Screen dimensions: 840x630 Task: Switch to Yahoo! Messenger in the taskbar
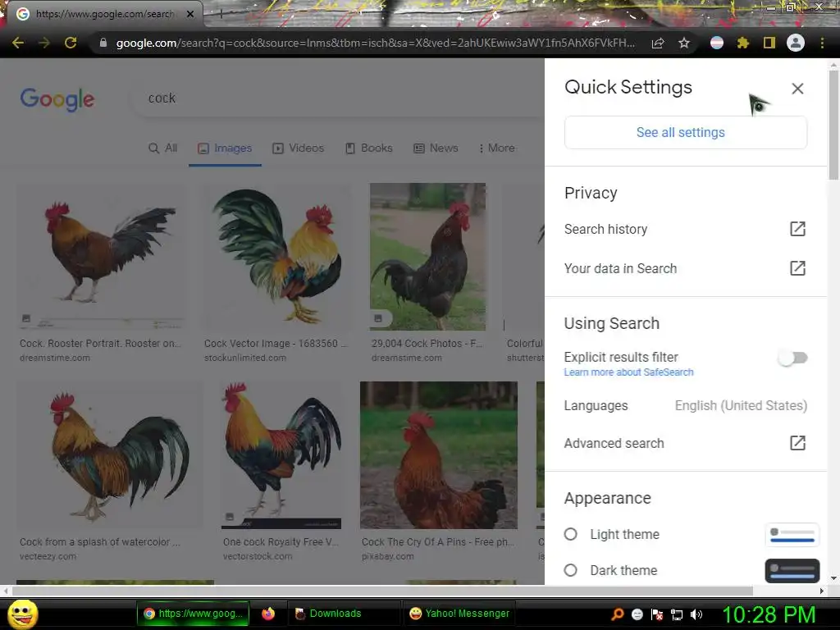click(459, 614)
